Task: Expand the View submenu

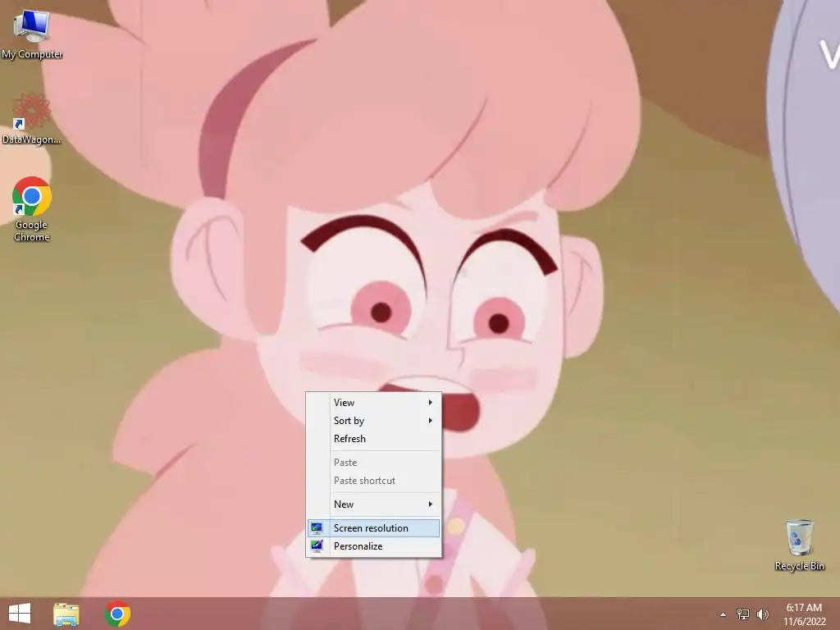Action: pyautogui.click(x=374, y=402)
